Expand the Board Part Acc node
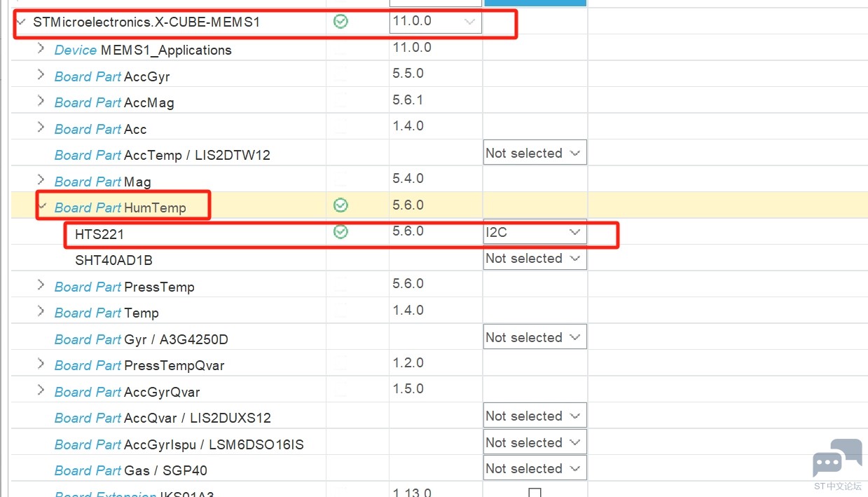This screenshot has height=497, width=868. click(41, 128)
